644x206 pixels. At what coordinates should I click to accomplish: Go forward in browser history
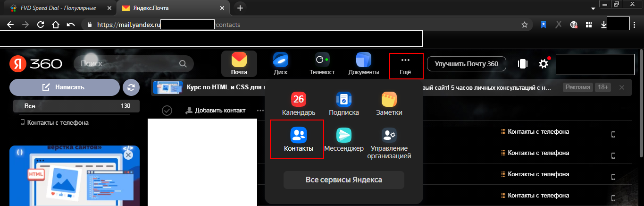(x=25, y=25)
